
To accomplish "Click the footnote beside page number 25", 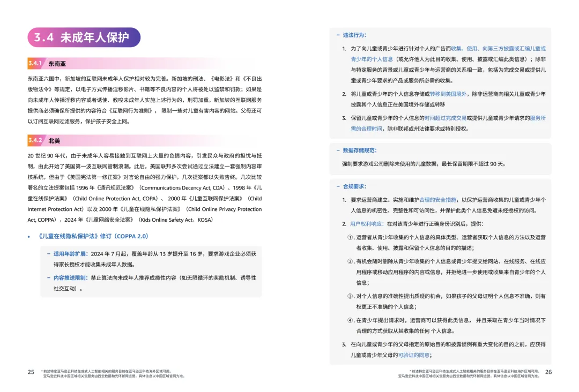I will (x=113, y=374).
